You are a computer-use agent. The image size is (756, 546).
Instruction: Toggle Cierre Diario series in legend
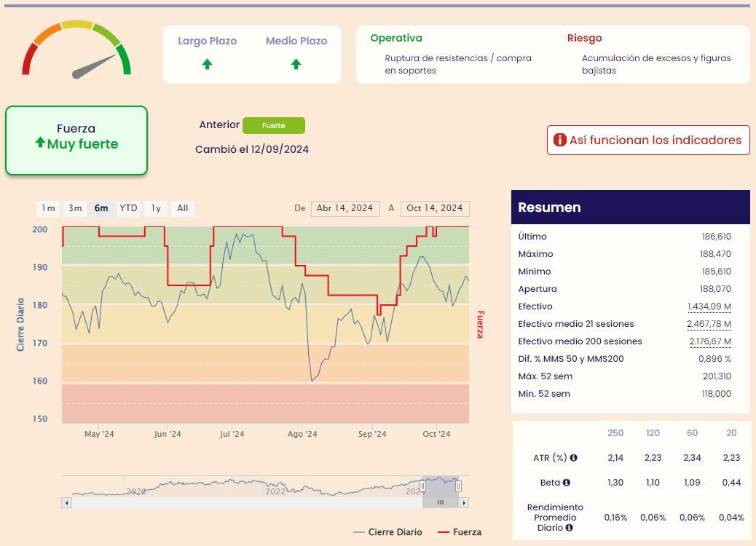click(x=387, y=532)
